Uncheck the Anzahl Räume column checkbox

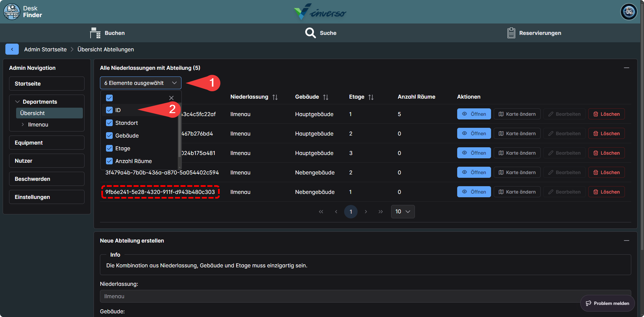(x=109, y=161)
